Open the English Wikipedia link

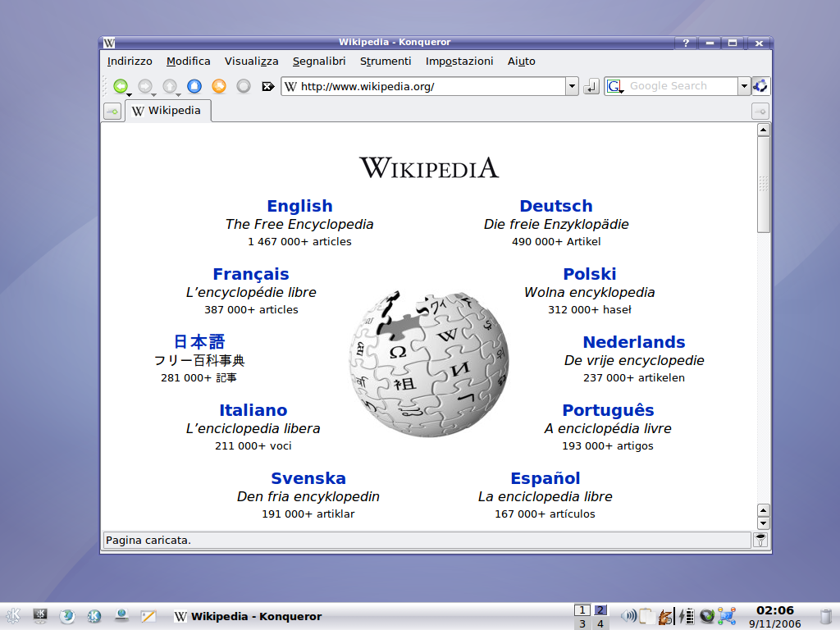click(299, 206)
